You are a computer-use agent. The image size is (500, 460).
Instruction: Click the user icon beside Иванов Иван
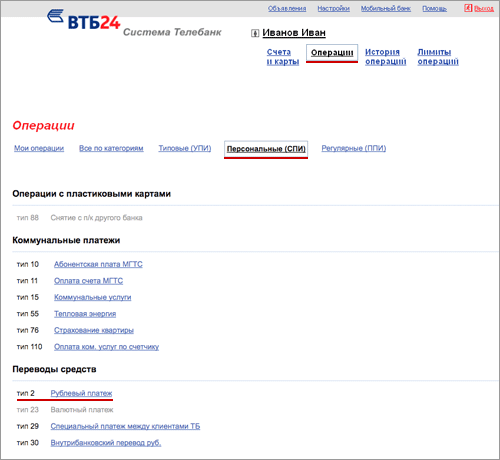255,33
